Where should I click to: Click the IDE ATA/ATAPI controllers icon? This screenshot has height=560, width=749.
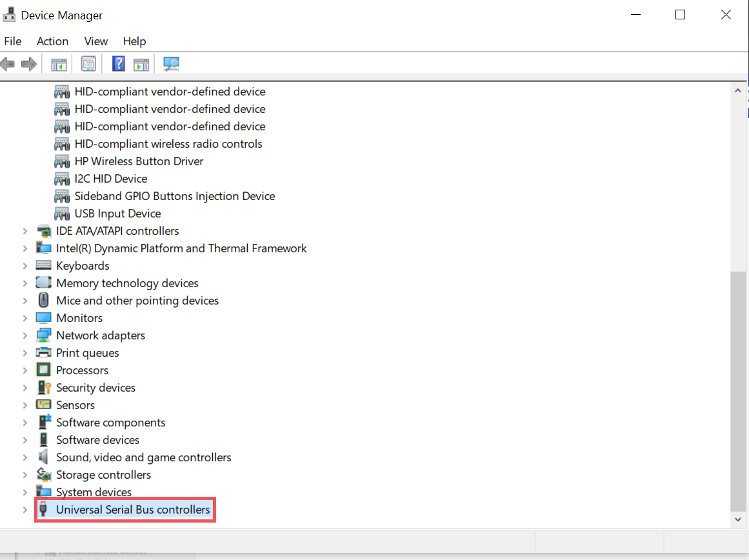click(x=43, y=231)
